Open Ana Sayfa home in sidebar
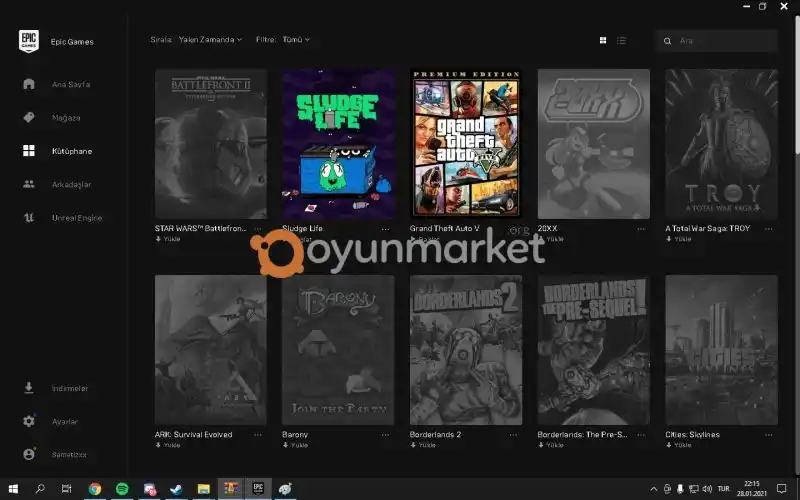800x500 pixels. pyautogui.click(x=70, y=84)
